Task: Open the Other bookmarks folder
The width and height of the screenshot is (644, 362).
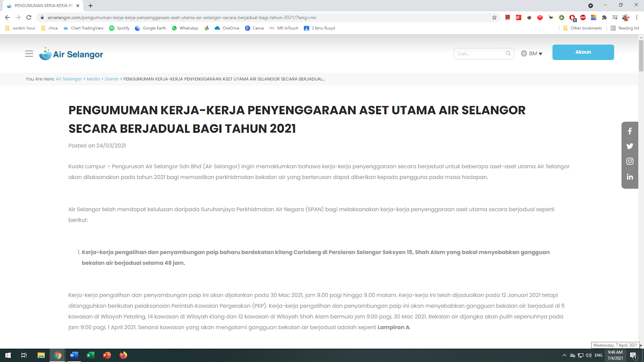Action: pyautogui.click(x=582, y=28)
